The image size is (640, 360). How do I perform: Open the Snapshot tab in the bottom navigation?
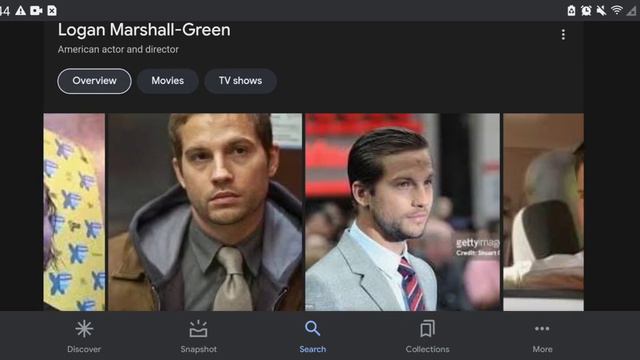pos(198,337)
